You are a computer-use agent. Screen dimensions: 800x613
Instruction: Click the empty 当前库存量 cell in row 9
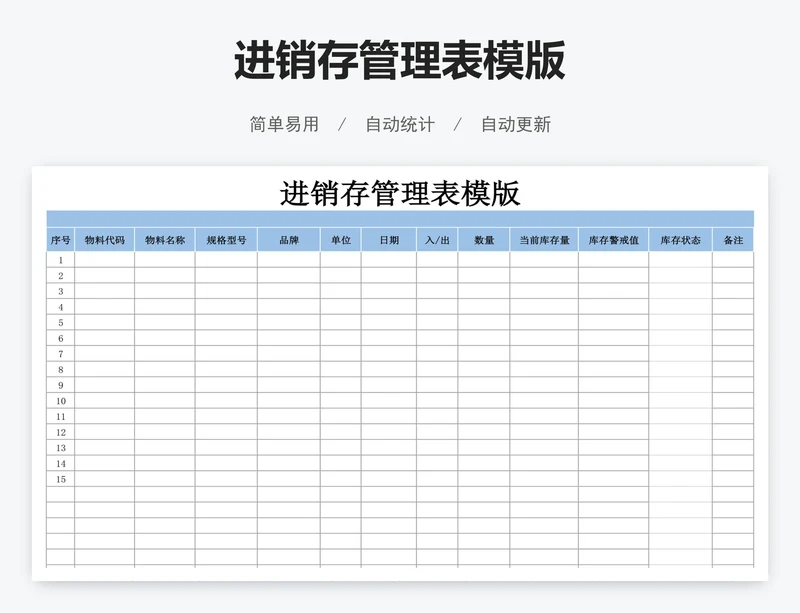[544, 385]
